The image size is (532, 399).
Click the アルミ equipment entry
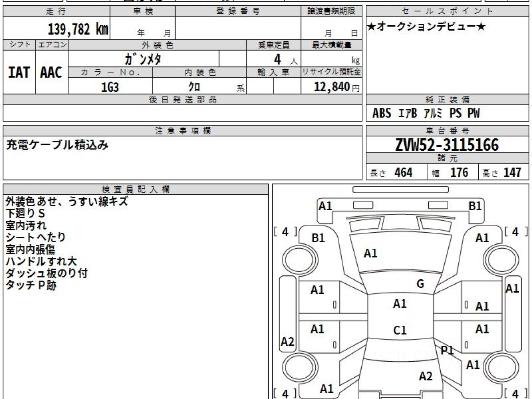(x=433, y=113)
